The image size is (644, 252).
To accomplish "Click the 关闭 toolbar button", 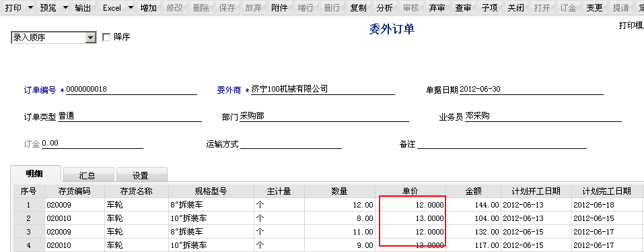I will (516, 8).
